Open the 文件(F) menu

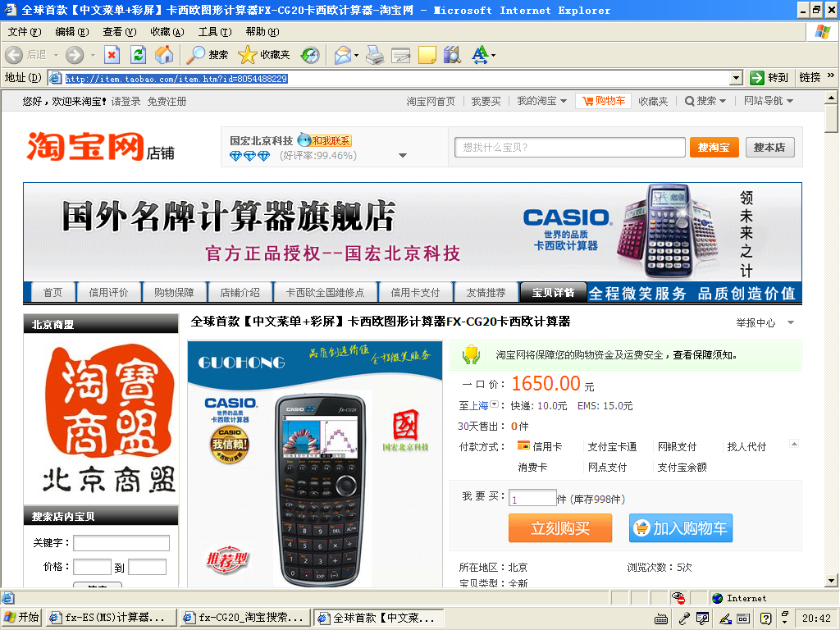tap(25, 32)
